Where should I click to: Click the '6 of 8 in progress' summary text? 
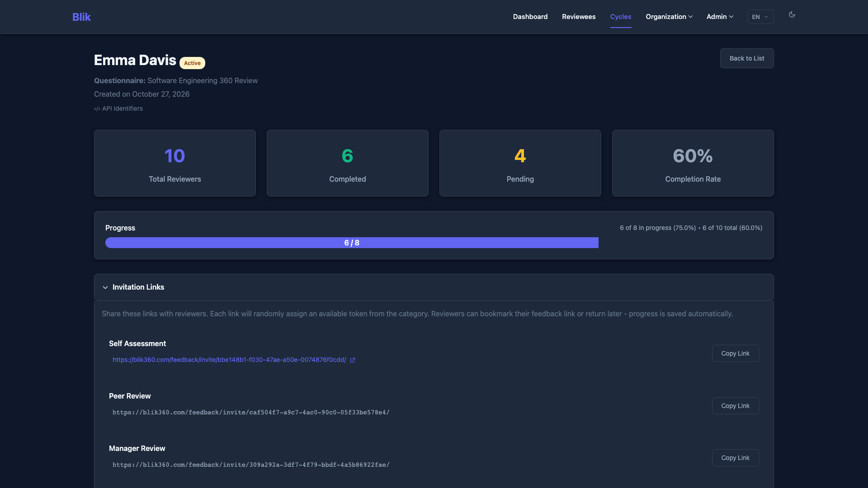point(658,228)
